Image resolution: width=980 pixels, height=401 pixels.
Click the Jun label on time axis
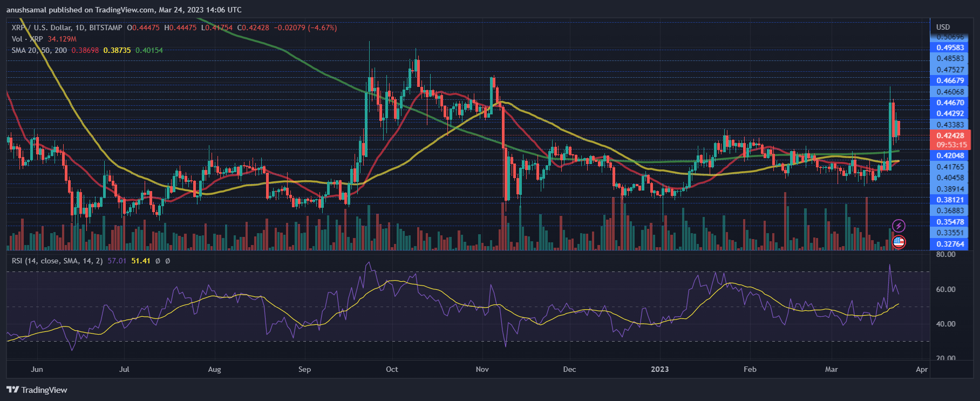click(37, 369)
